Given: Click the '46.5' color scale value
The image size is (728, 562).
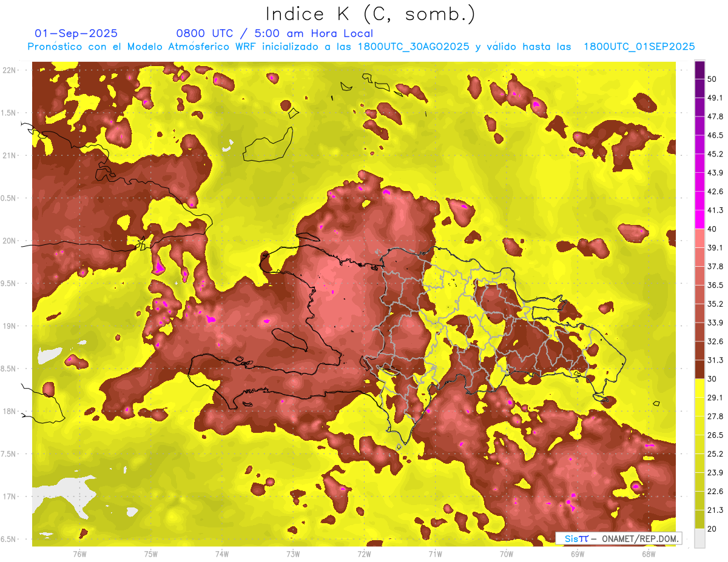Looking at the screenshot, I should [715, 135].
